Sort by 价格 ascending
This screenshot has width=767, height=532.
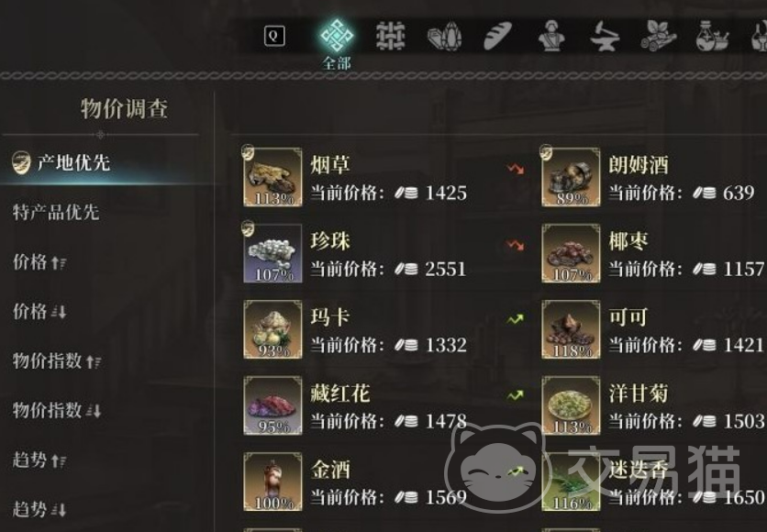coord(39,262)
